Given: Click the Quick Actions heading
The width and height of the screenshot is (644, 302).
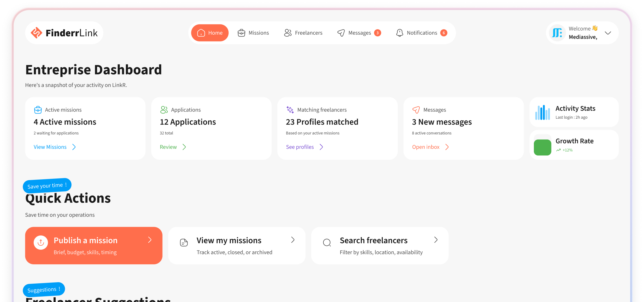Looking at the screenshot, I should (68, 198).
